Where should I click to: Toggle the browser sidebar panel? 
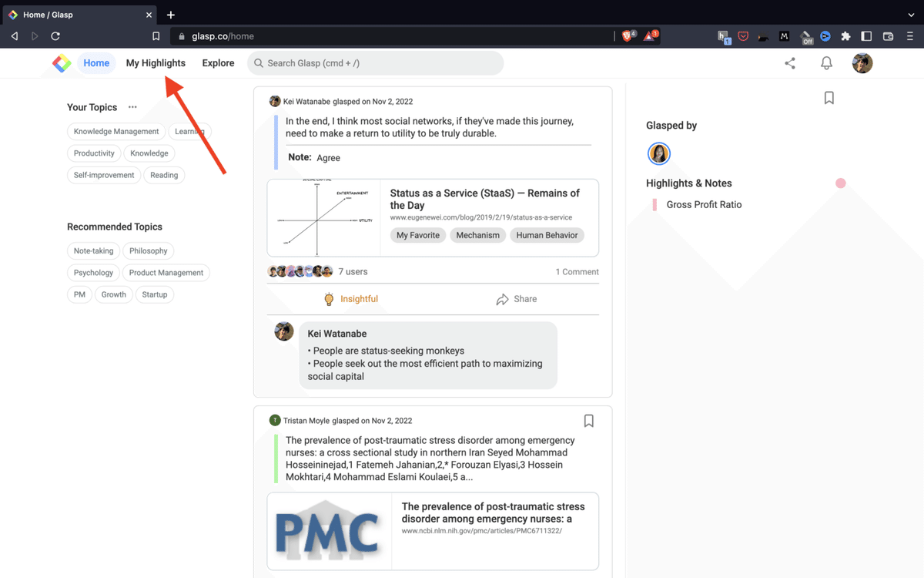tap(866, 36)
